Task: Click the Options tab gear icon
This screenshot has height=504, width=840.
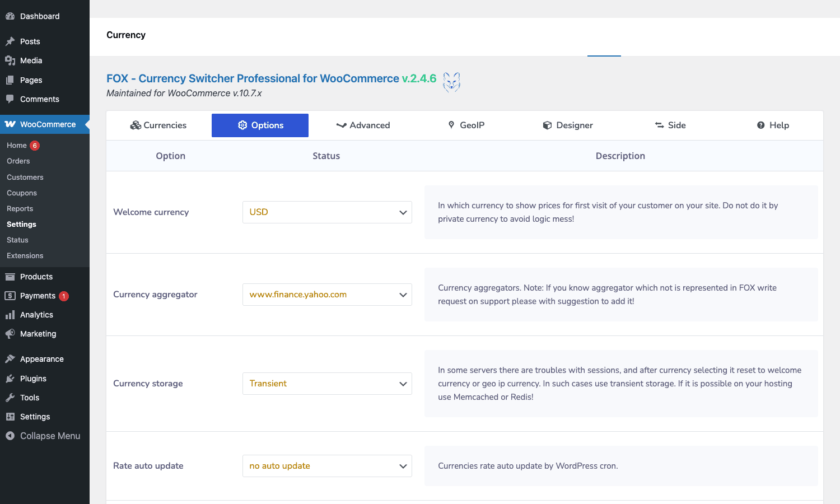Action: [242, 125]
